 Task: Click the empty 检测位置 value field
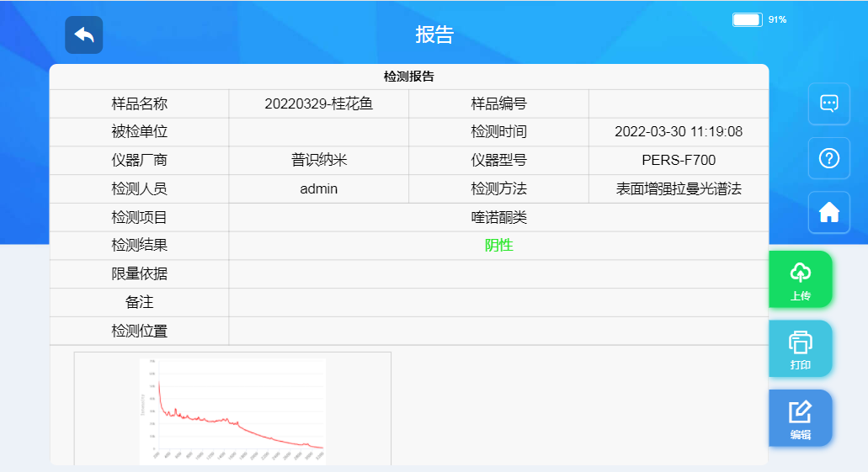498,331
